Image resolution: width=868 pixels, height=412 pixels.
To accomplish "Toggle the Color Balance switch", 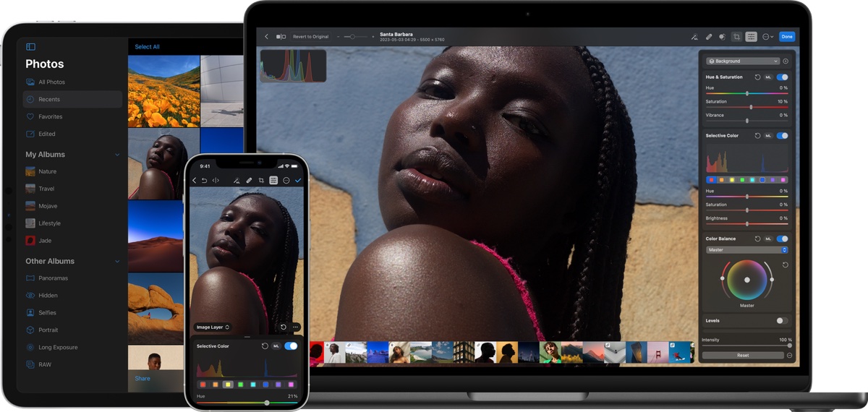I will click(782, 239).
